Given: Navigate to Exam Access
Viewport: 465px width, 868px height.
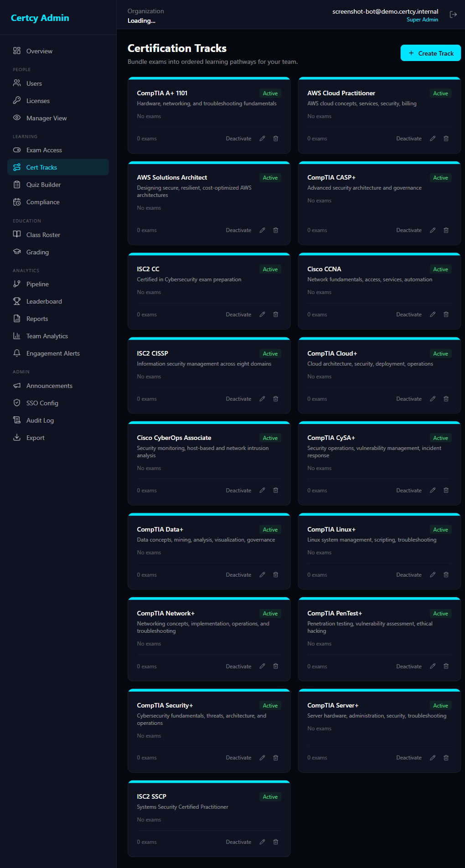Looking at the screenshot, I should (x=58, y=150).
